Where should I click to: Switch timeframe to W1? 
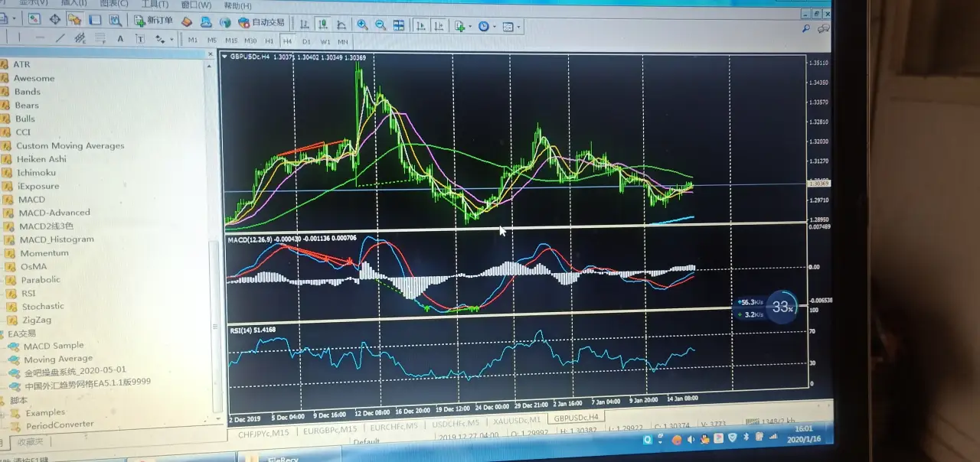325,41
